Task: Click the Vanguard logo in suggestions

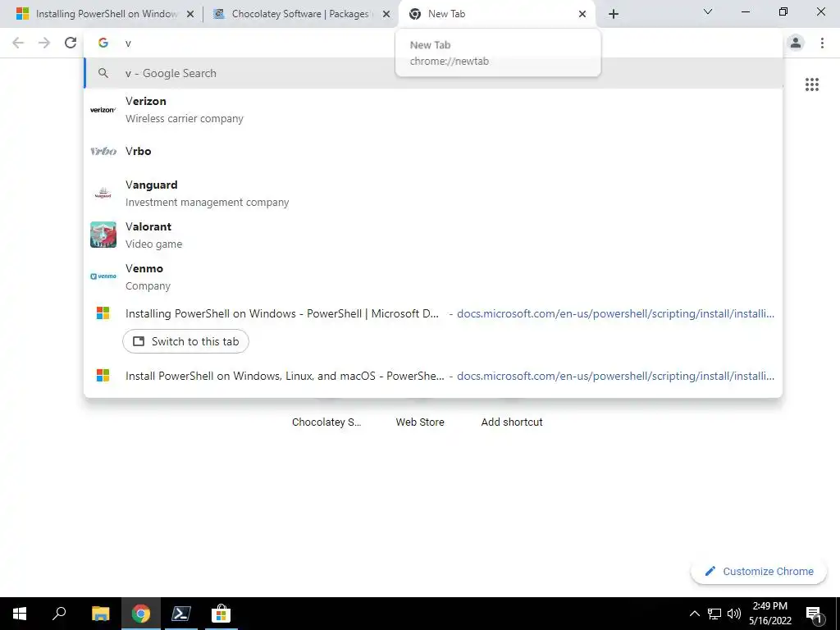Action: (x=103, y=194)
